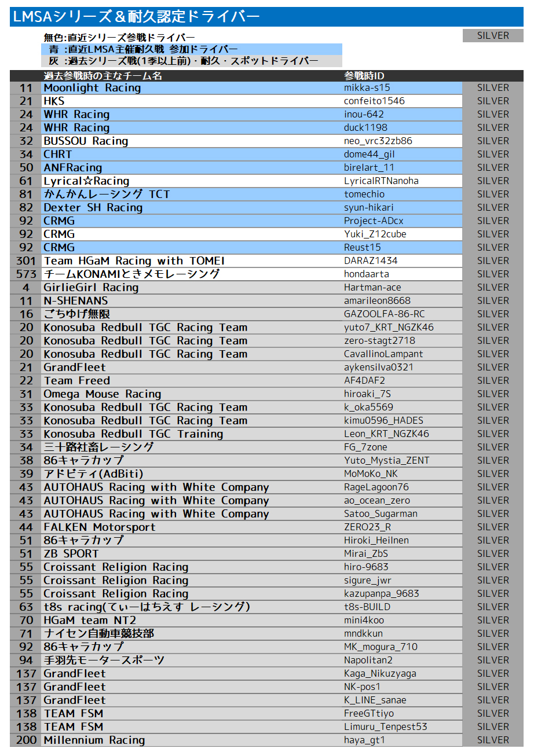
Task: Select driver ID Project-ADcx
Action: click(x=374, y=221)
